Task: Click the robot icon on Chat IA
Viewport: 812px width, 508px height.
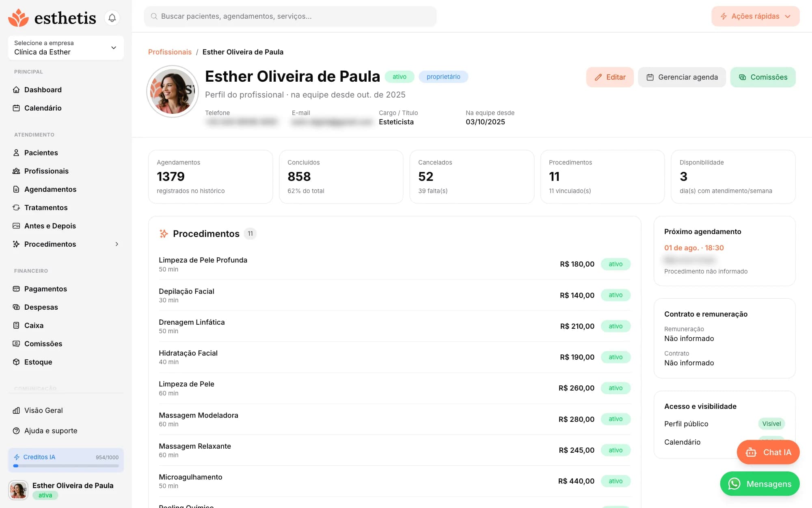Action: pyautogui.click(x=751, y=452)
